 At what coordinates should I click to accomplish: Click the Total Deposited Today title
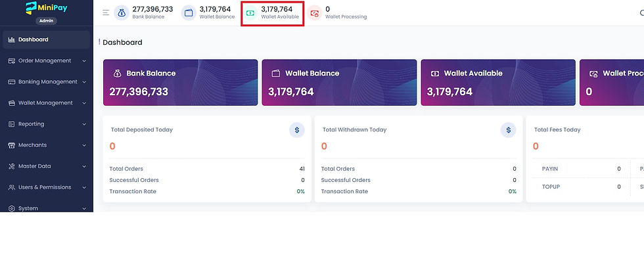[142, 130]
